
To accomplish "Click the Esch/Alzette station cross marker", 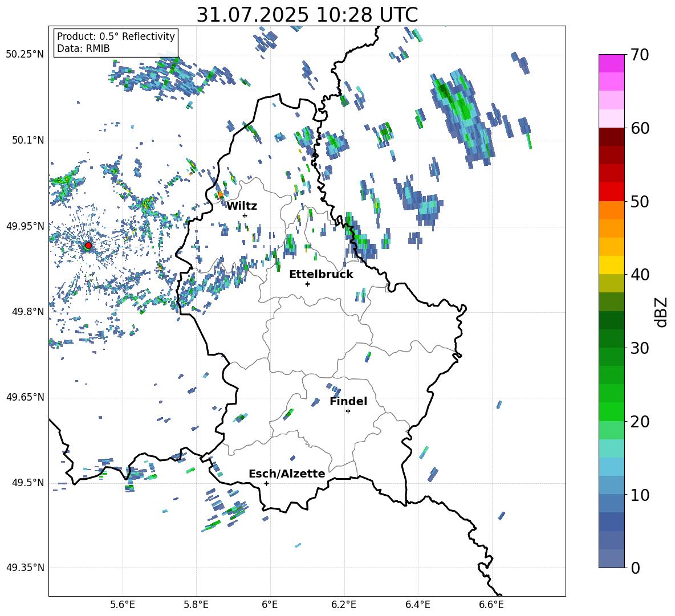I will click(x=266, y=483).
